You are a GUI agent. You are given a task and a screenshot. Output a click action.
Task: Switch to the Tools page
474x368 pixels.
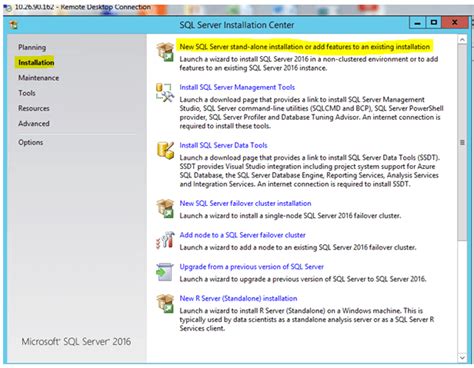tap(27, 93)
